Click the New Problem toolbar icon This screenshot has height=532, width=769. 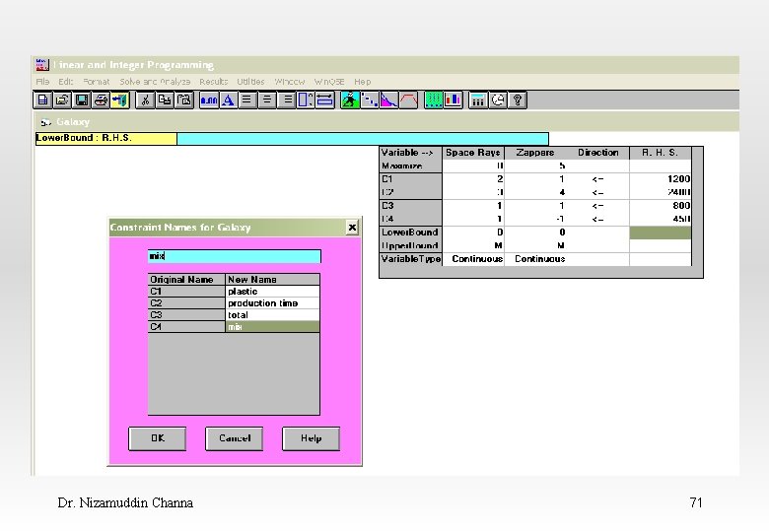click(42, 100)
